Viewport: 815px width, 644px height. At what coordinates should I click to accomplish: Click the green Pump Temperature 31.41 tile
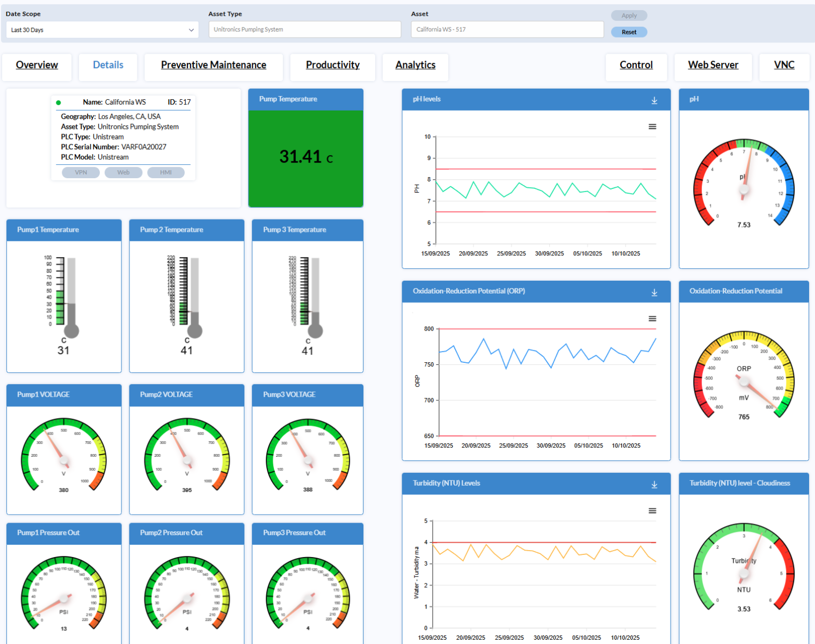(x=305, y=158)
